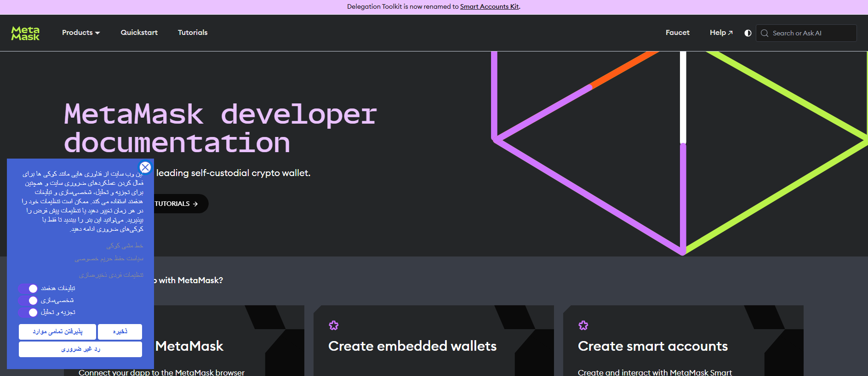
Task: Click star icon on Create smart accounts card
Action: 583,325
